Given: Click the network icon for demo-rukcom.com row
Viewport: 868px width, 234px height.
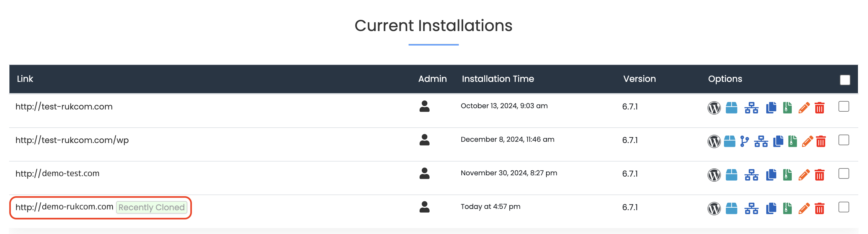Looking at the screenshot, I should [751, 208].
